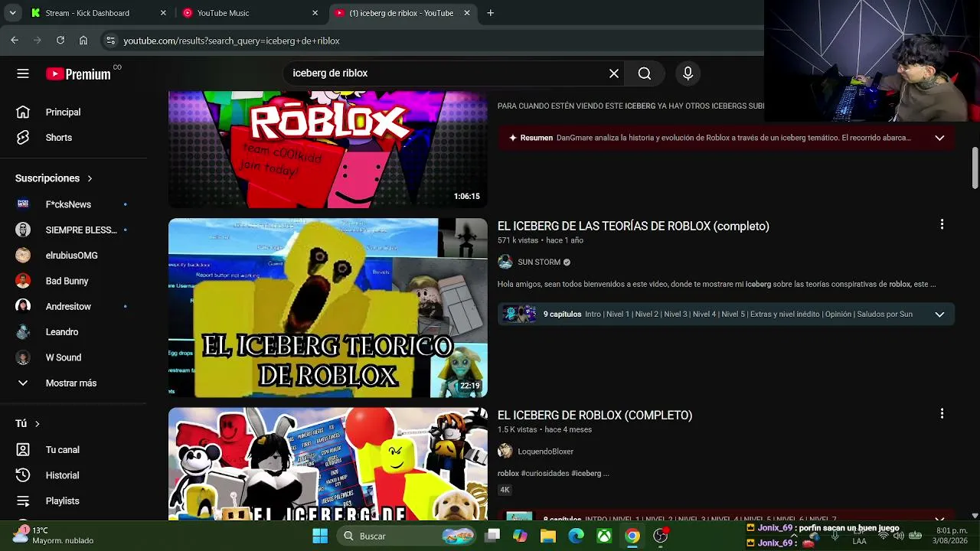980x551 pixels.
Task: Close the Kick Dashboard tab
Action: pos(163,13)
